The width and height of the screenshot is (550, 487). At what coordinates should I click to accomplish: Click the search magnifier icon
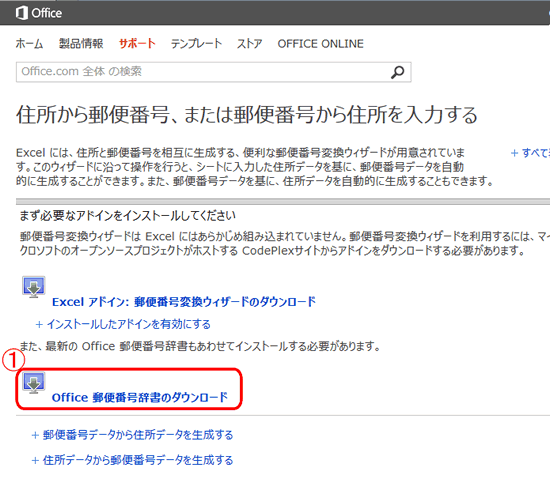(397, 72)
